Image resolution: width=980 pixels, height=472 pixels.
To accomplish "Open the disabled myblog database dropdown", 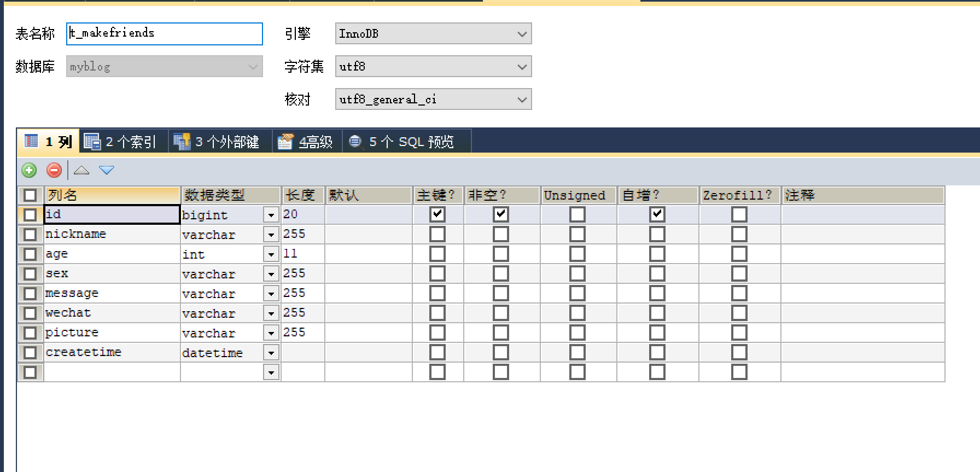I will pos(165,66).
